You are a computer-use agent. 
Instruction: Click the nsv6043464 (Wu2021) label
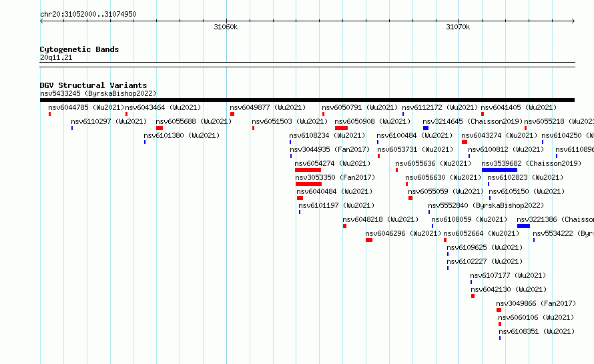tap(163, 107)
